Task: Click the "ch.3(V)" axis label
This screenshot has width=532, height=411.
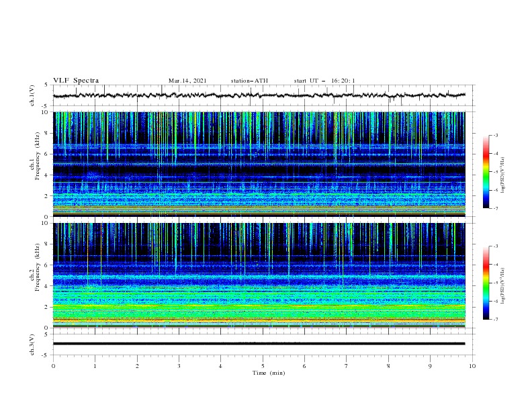Action: (32, 345)
